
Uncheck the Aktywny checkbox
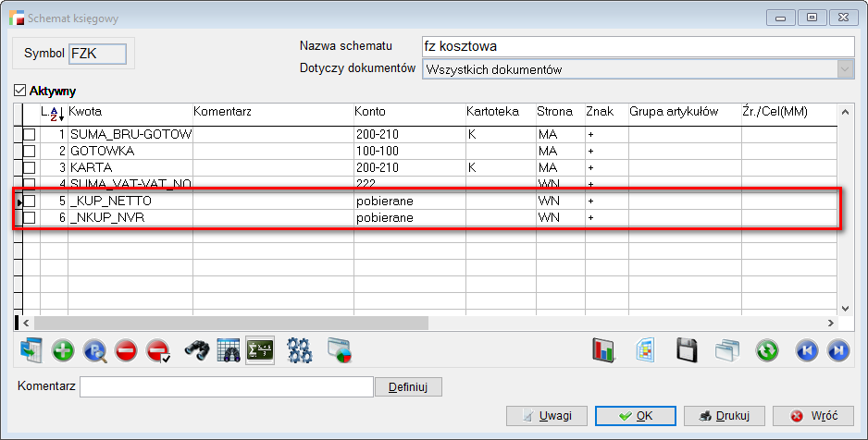19,92
